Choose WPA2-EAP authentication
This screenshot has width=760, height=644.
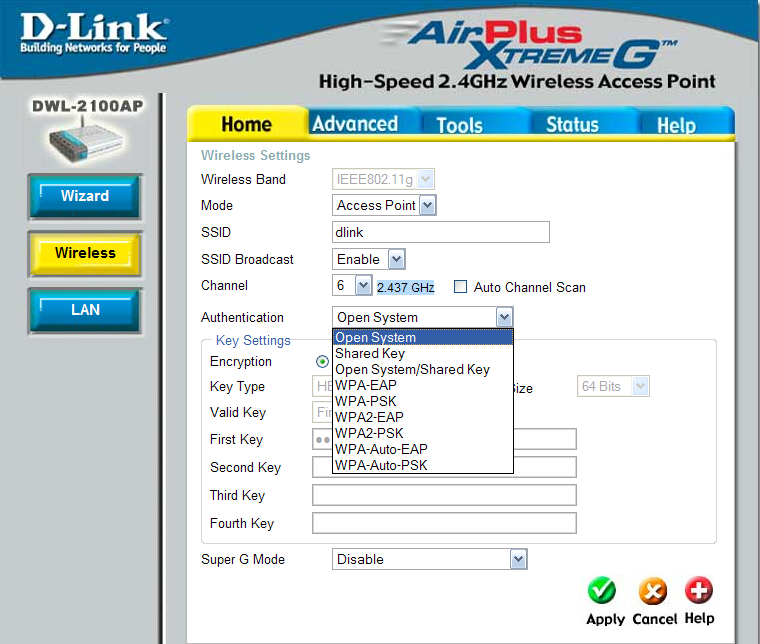(x=423, y=417)
